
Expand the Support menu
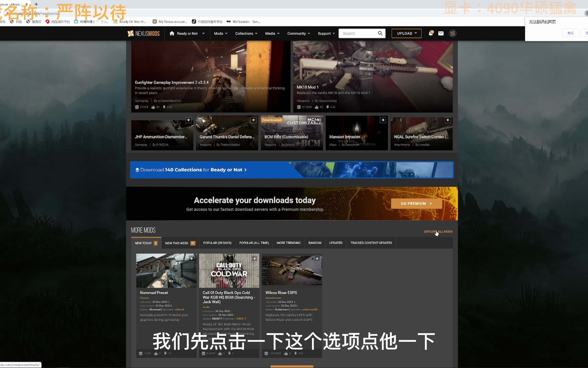[326, 33]
